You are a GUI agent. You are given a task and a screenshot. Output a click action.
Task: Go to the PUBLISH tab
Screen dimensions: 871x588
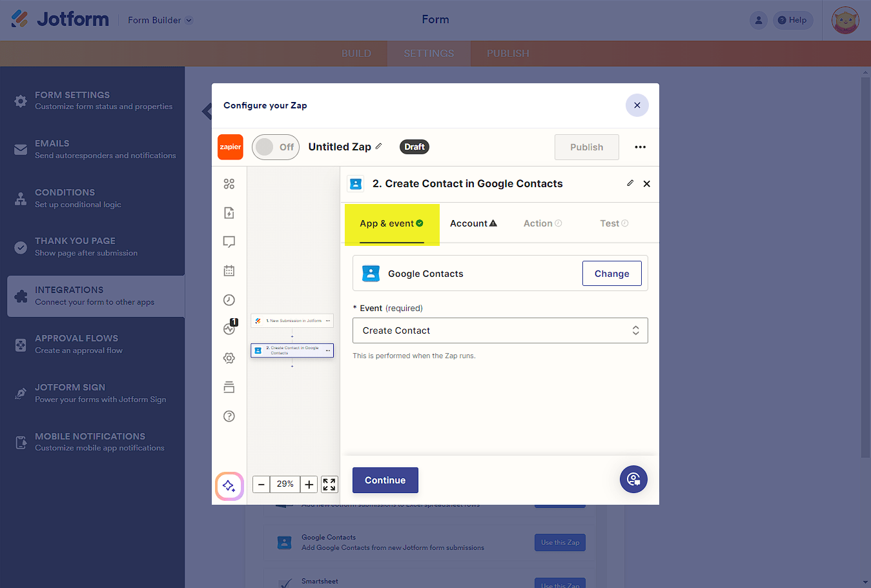tap(508, 54)
